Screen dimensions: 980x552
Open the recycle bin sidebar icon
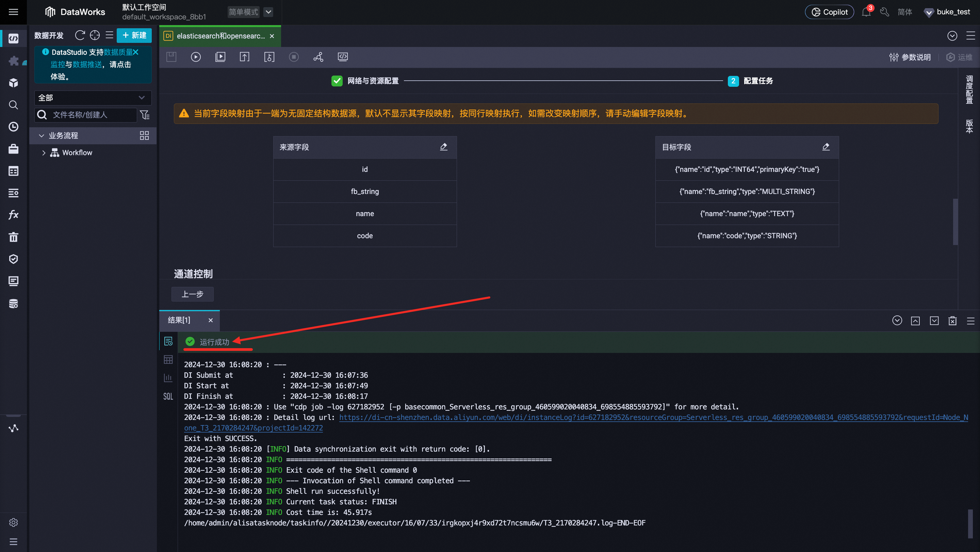(x=13, y=237)
